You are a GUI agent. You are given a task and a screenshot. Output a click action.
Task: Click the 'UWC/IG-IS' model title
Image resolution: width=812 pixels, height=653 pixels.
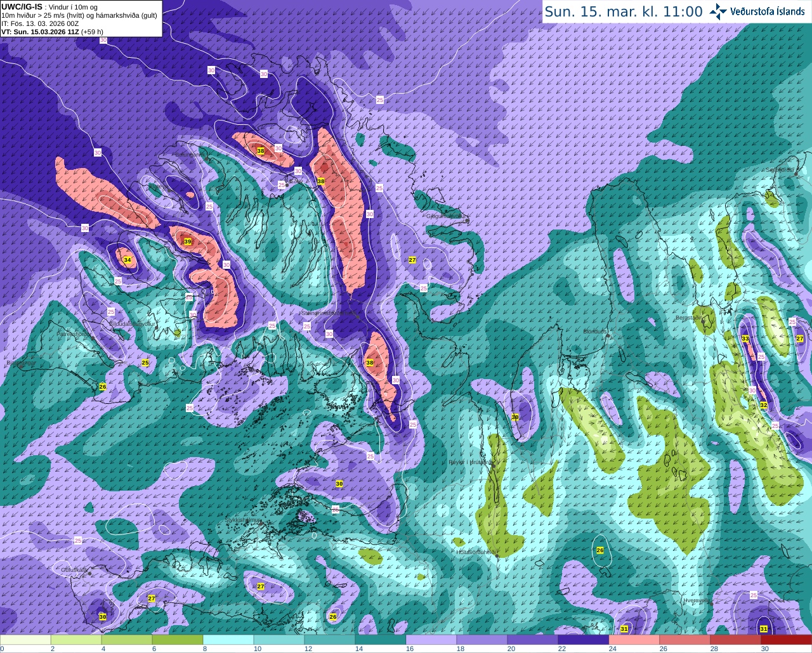click(22, 6)
